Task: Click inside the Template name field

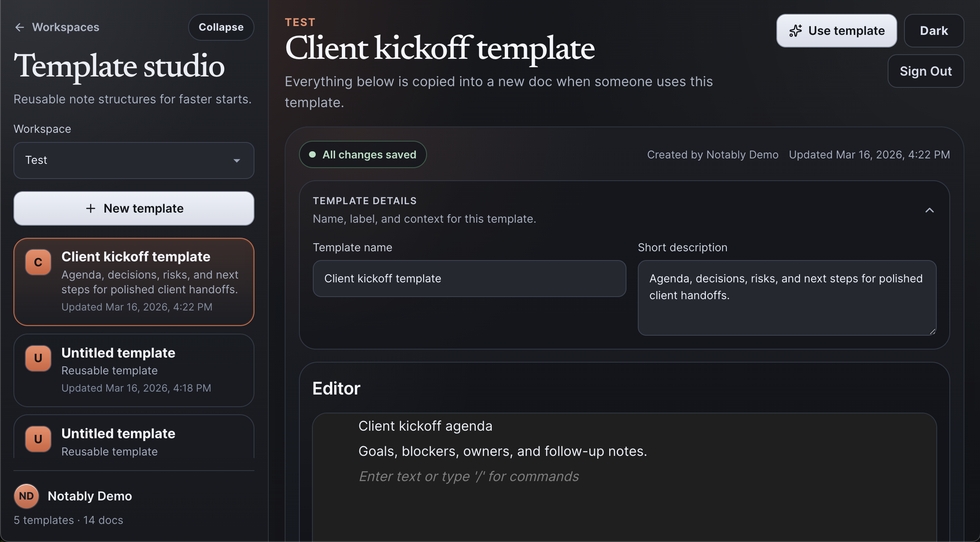Action: pos(469,279)
